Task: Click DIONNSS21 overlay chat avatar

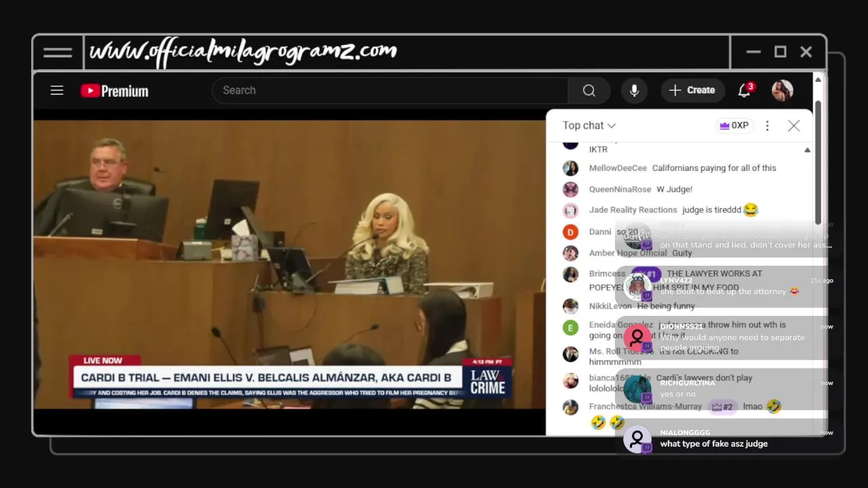Action: (637, 338)
